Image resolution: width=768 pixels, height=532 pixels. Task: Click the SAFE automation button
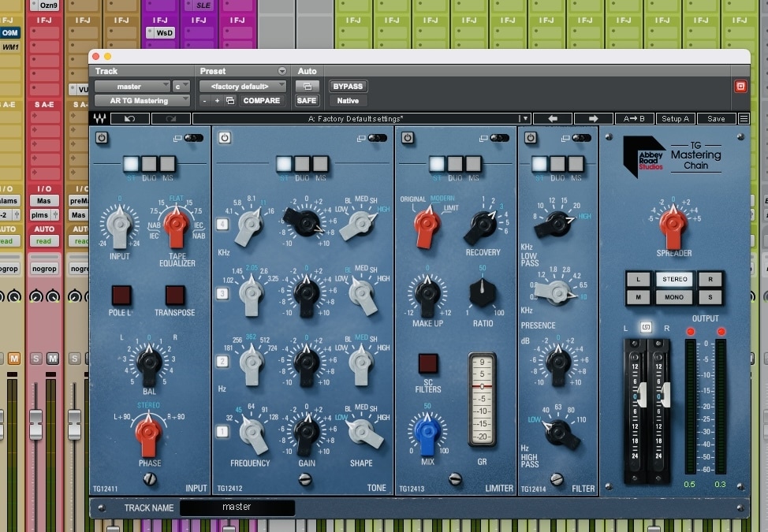307,101
